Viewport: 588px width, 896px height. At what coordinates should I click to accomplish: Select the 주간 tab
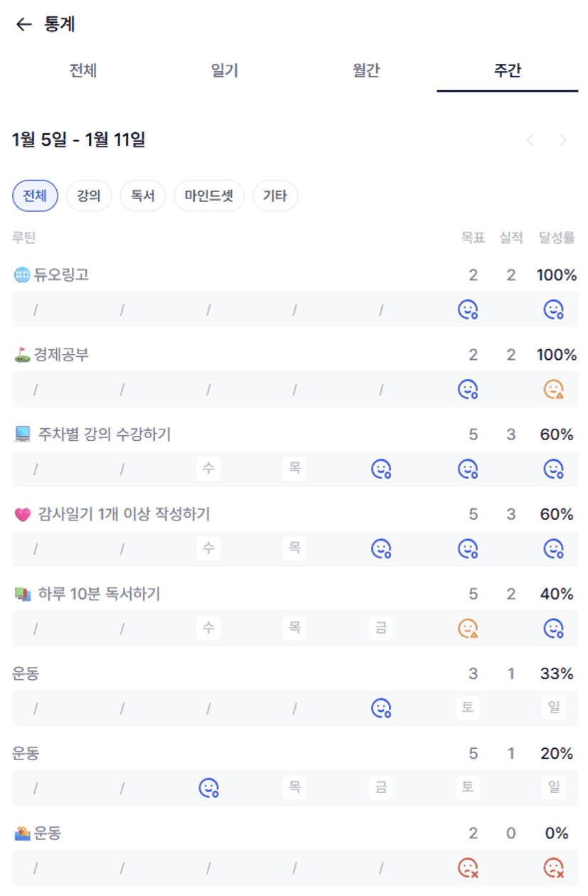[x=508, y=70]
